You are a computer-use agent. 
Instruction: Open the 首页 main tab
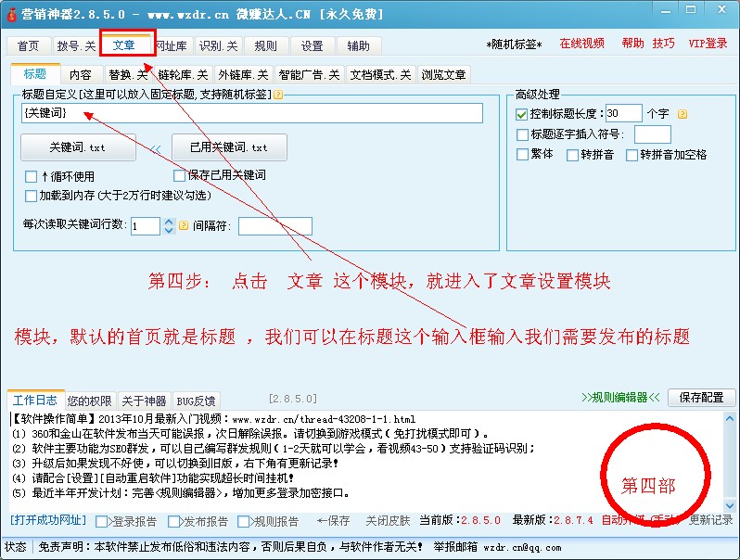29,45
